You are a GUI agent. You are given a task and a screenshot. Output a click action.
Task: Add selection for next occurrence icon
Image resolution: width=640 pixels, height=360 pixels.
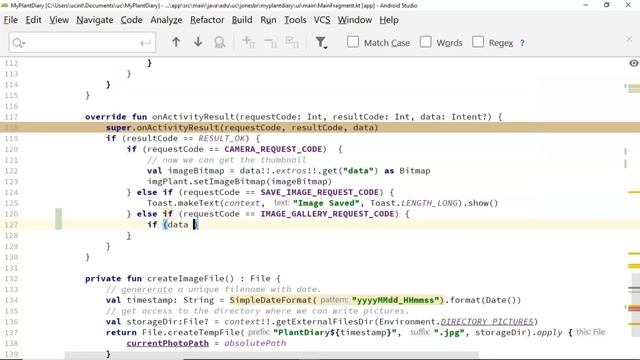pyautogui.click(x=249, y=42)
